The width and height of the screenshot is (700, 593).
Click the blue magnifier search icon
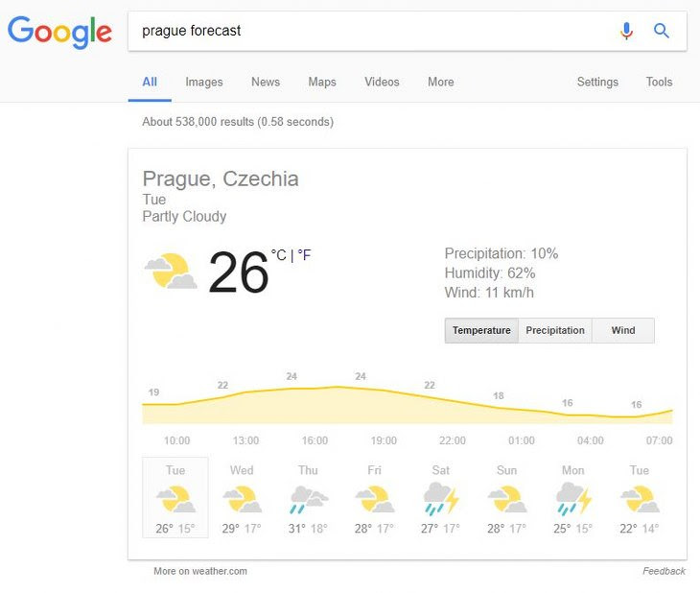[x=661, y=31]
